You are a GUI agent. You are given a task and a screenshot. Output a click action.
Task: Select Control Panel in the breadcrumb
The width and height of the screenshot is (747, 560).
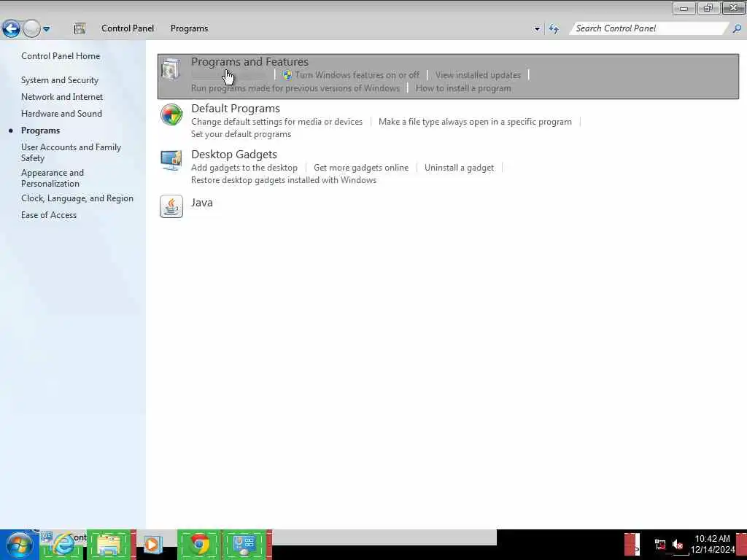click(x=128, y=28)
